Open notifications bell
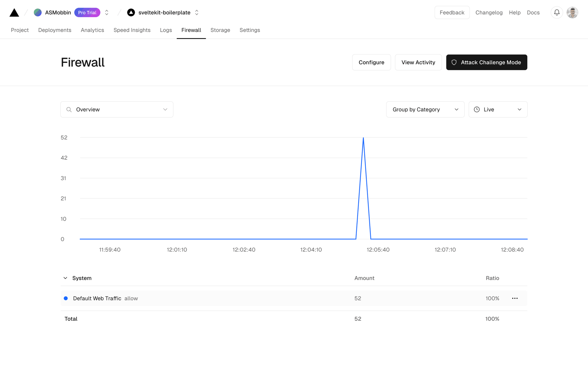This screenshot has height=368, width=588. pyautogui.click(x=557, y=13)
